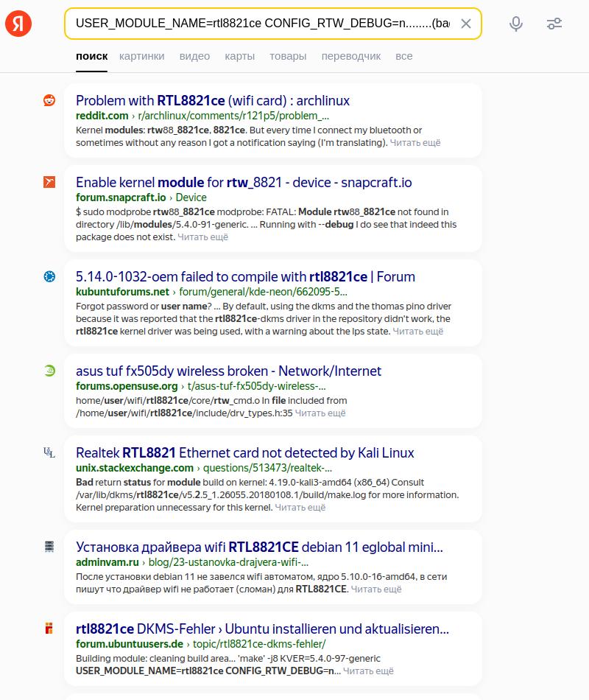Click the reddit favicon beside first result
Image resolution: width=589 pixels, height=700 pixels.
click(x=49, y=100)
